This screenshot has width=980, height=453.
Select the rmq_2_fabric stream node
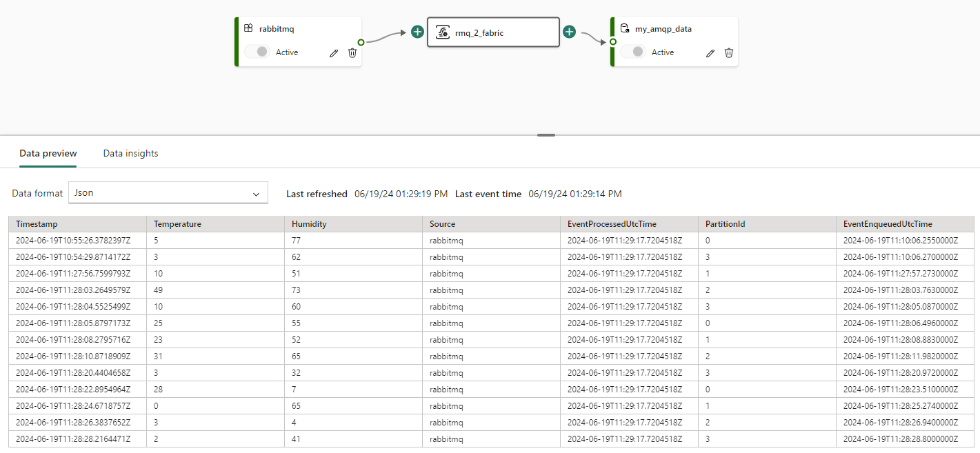pyautogui.click(x=503, y=32)
